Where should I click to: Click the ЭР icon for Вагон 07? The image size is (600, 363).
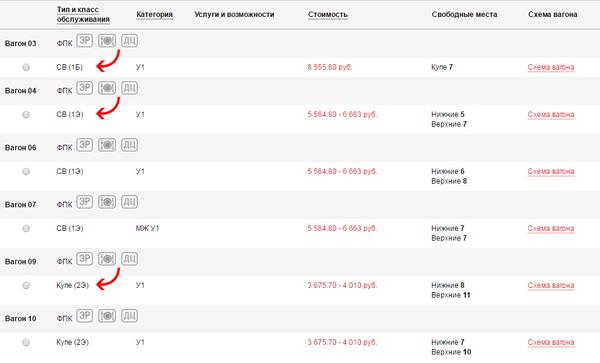pyautogui.click(x=85, y=202)
